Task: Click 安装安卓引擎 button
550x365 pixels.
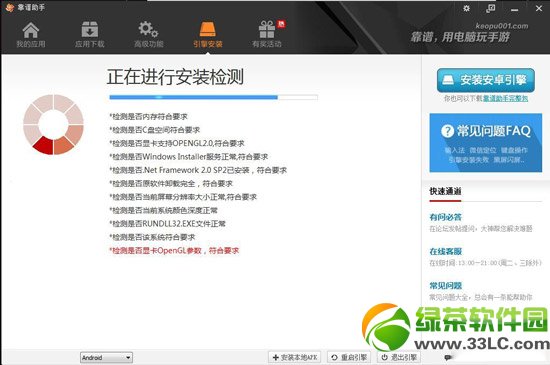Action: (486, 80)
